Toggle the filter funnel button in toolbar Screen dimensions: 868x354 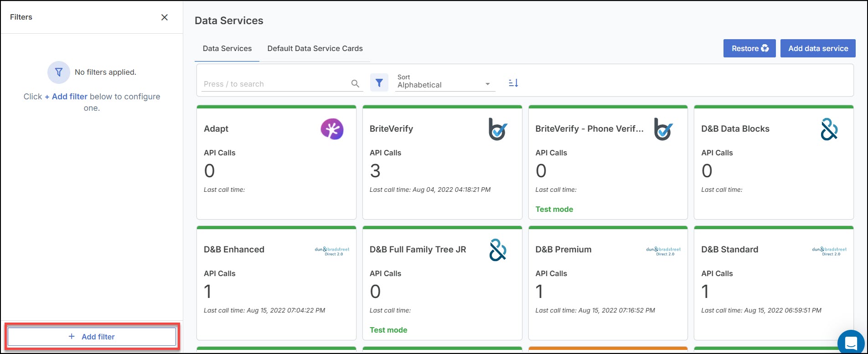[x=379, y=83]
